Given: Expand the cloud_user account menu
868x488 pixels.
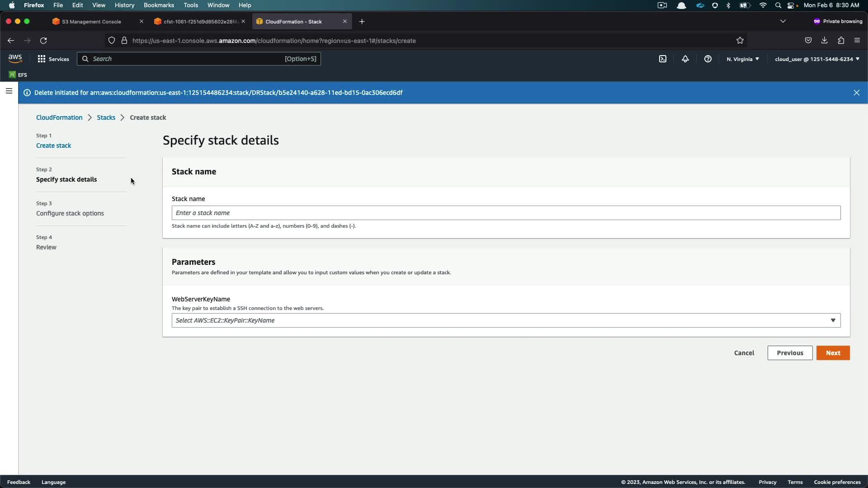Looking at the screenshot, I should tap(816, 59).
